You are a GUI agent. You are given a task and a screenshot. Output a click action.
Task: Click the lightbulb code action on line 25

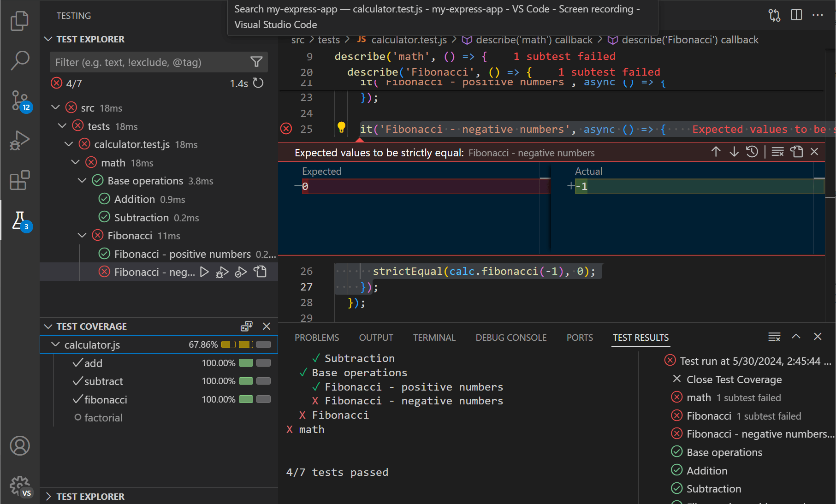341,127
